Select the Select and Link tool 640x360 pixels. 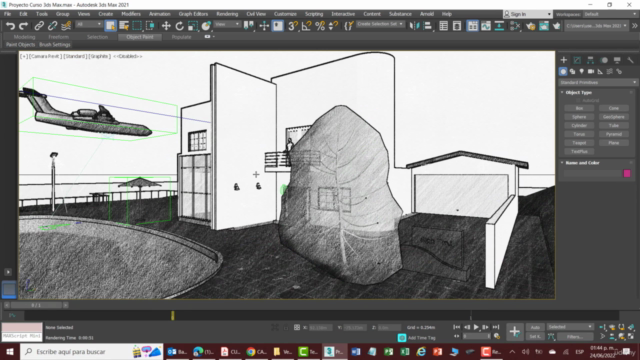pos(39,26)
